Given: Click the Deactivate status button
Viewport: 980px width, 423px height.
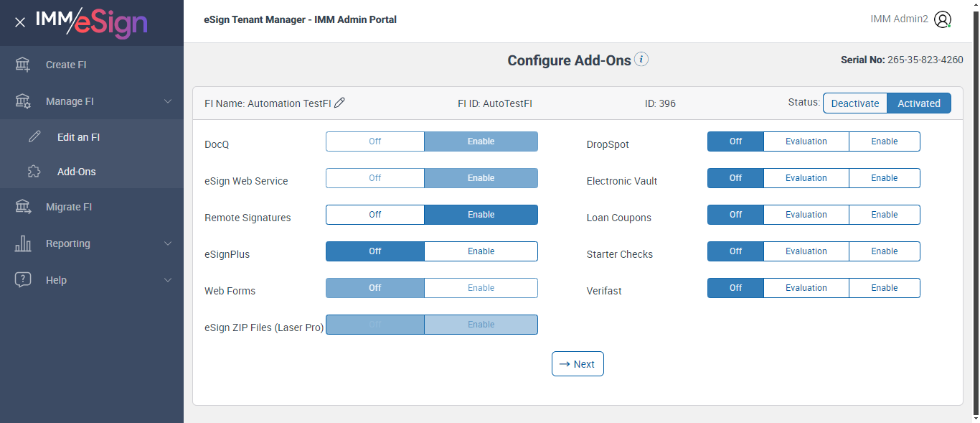Looking at the screenshot, I should (x=854, y=103).
